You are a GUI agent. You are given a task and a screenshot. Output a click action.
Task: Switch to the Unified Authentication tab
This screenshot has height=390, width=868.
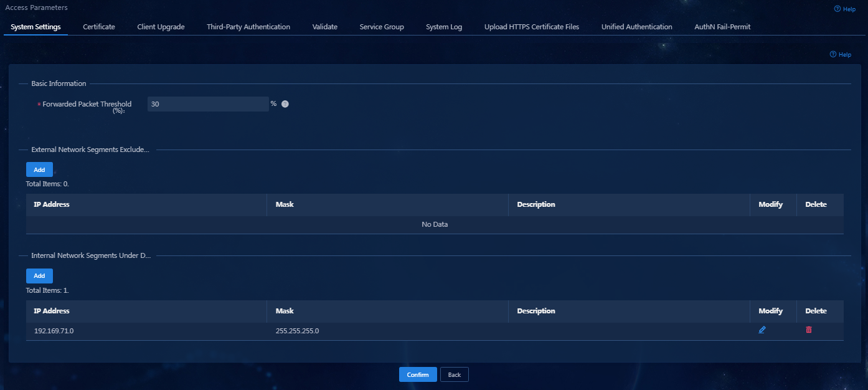[x=636, y=27]
